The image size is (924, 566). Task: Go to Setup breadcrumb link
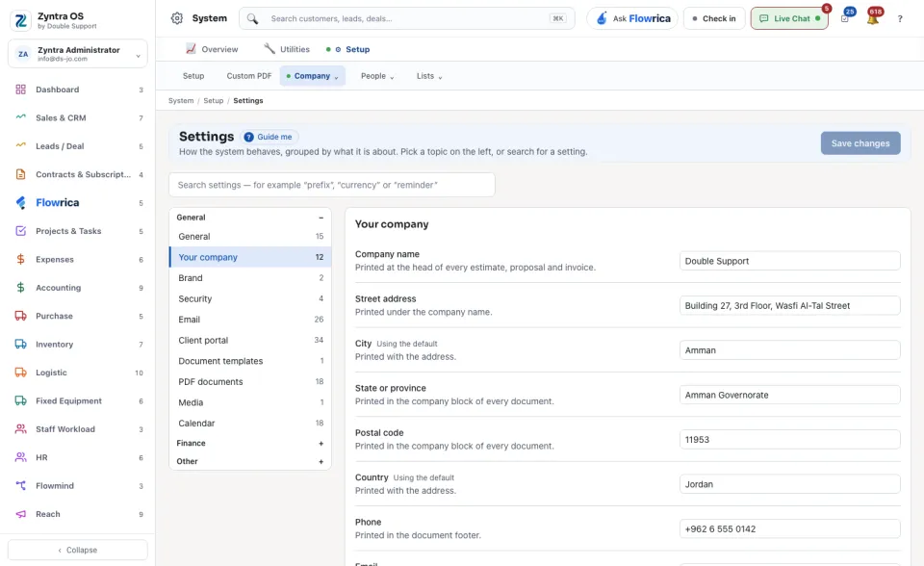pos(214,101)
